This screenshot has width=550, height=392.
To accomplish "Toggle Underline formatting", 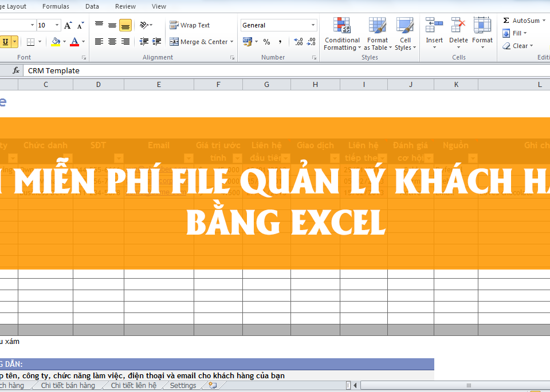I will click(5, 42).
